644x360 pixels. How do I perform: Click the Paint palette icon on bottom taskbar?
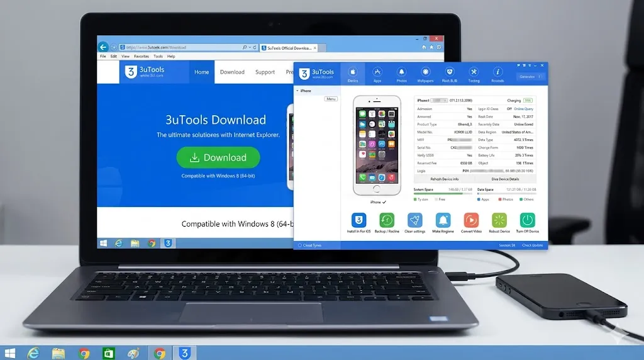133,354
